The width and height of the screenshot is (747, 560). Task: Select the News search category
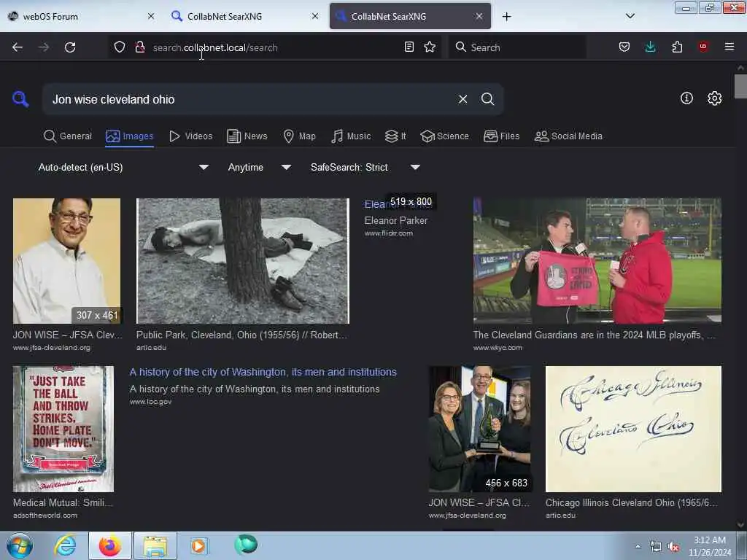[247, 136]
